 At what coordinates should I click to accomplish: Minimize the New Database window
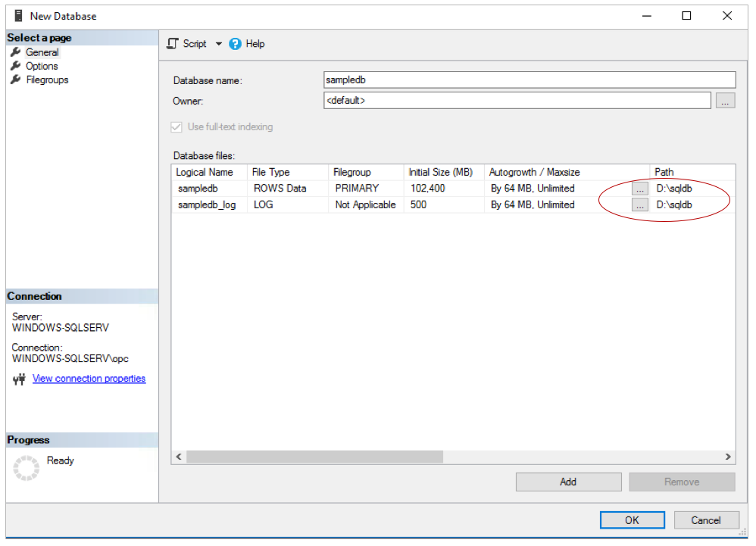tap(647, 16)
